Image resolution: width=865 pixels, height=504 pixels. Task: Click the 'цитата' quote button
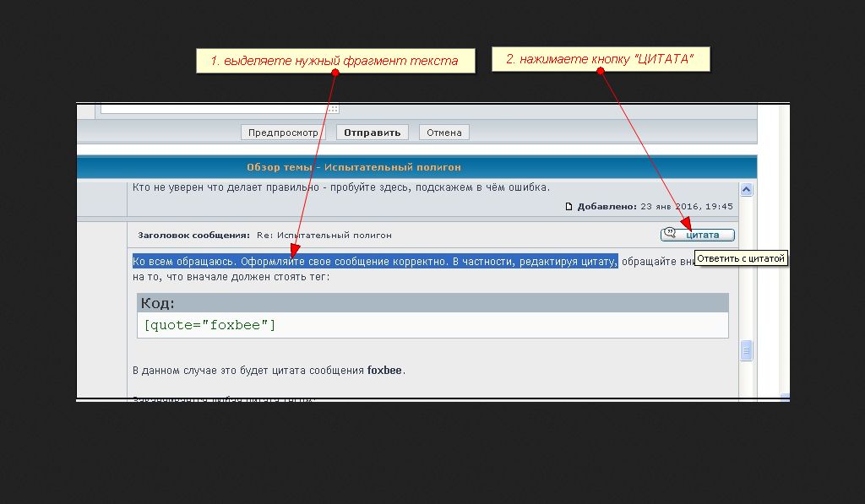click(698, 235)
